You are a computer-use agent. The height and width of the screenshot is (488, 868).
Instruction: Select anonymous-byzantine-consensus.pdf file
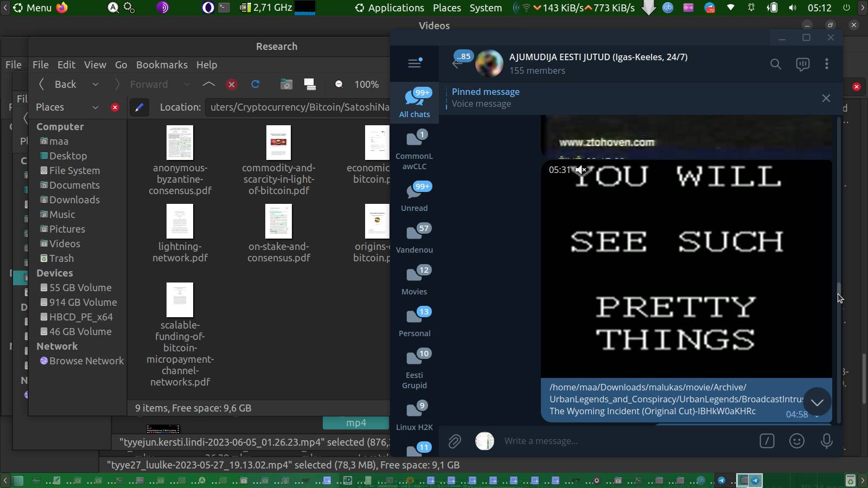point(180,161)
